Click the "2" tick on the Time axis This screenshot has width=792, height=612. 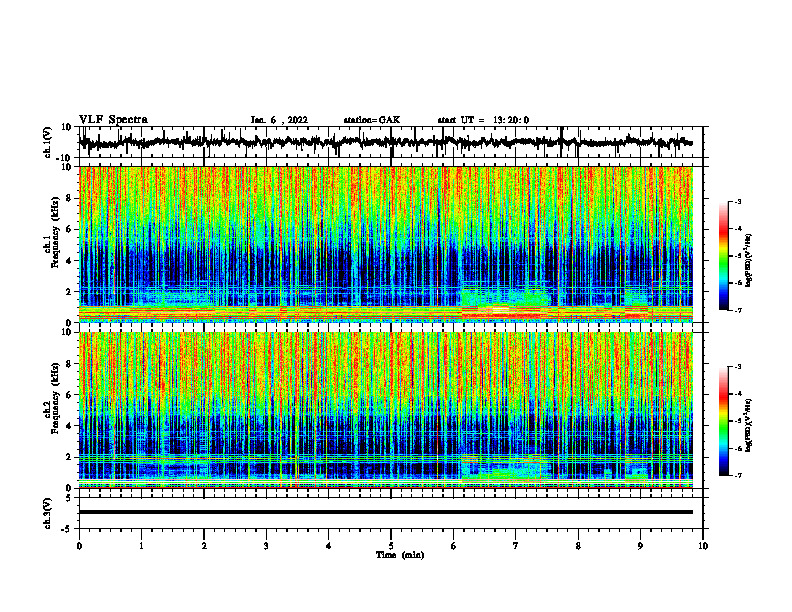click(204, 546)
